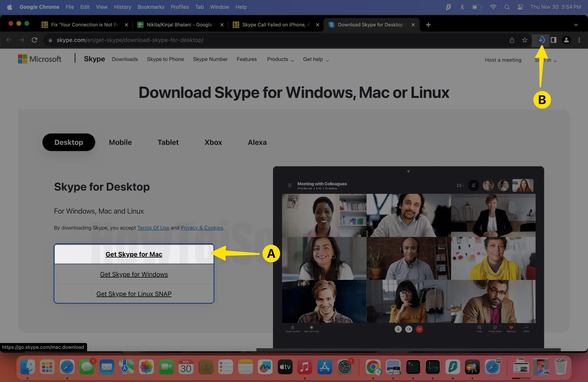This screenshot has width=588, height=382.
Task: Open Chrome profile avatar icon
Action: coord(566,40)
